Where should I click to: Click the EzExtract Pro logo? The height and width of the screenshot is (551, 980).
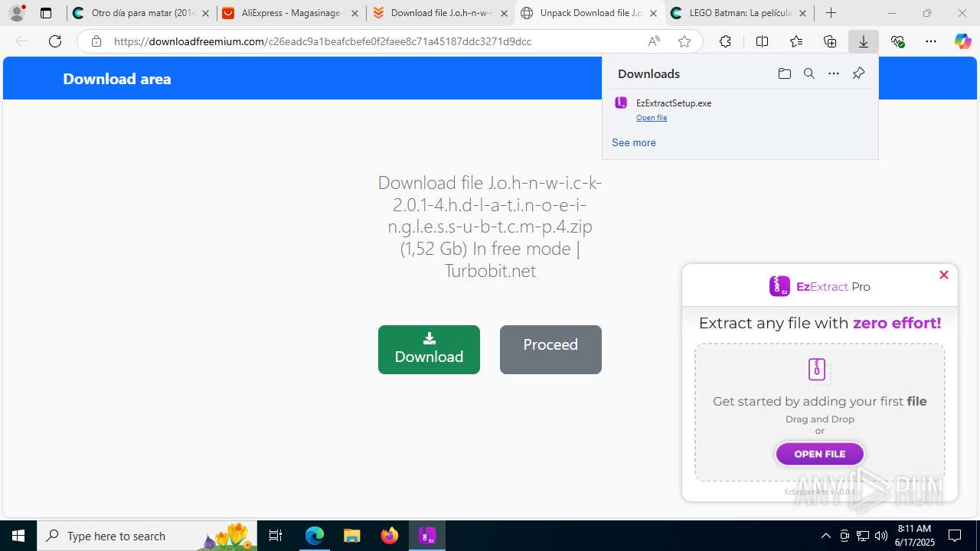pyautogui.click(x=819, y=286)
